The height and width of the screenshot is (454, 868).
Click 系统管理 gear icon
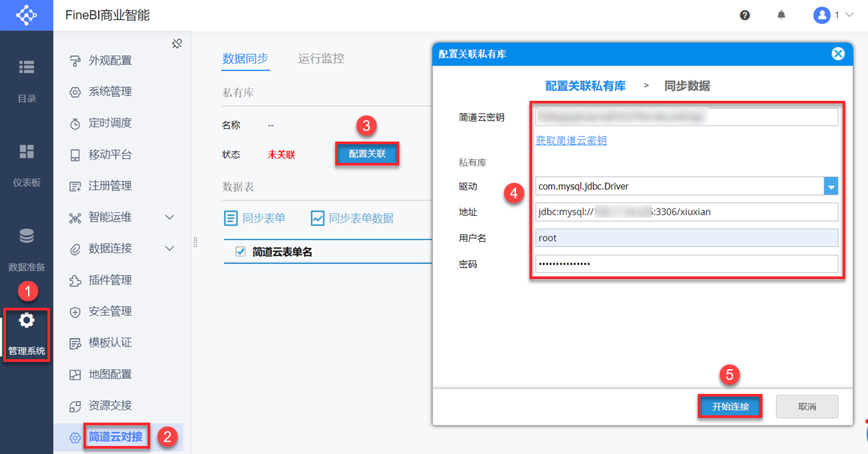click(75, 92)
